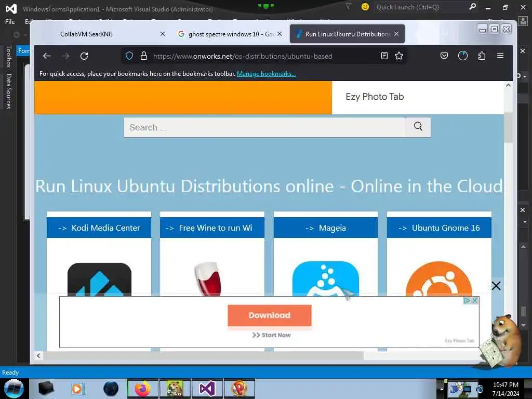Click the forward navigation arrow
The image size is (532, 399).
(65, 56)
